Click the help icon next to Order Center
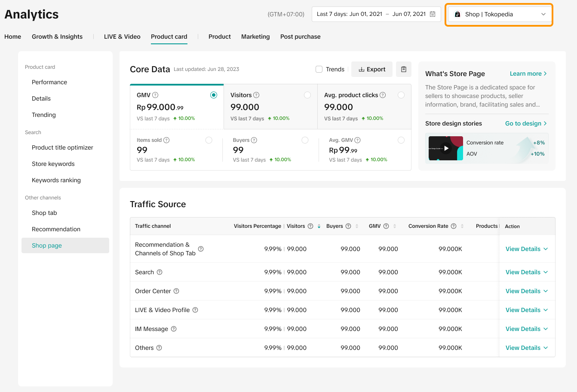Image resolution: width=577 pixels, height=392 pixels. pyautogui.click(x=176, y=291)
